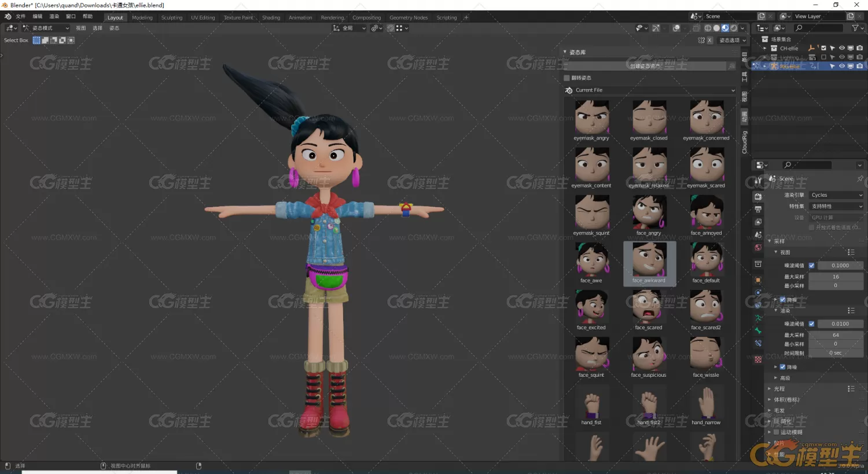Select the invert selection mode icon
868x474 pixels.
click(x=62, y=41)
